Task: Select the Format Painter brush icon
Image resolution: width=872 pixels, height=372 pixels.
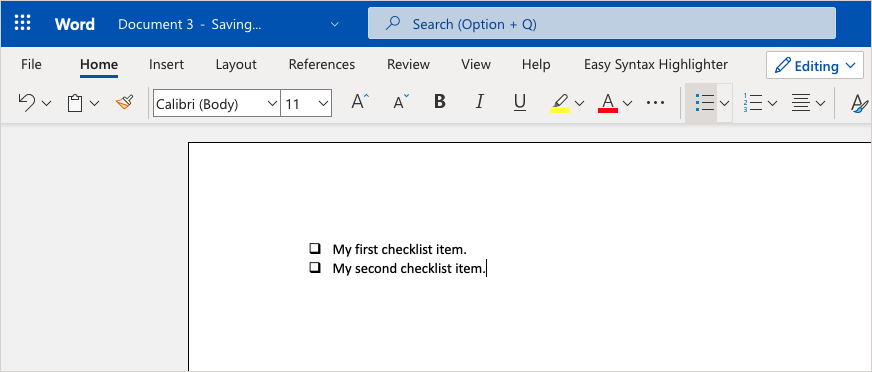Action: [x=125, y=102]
